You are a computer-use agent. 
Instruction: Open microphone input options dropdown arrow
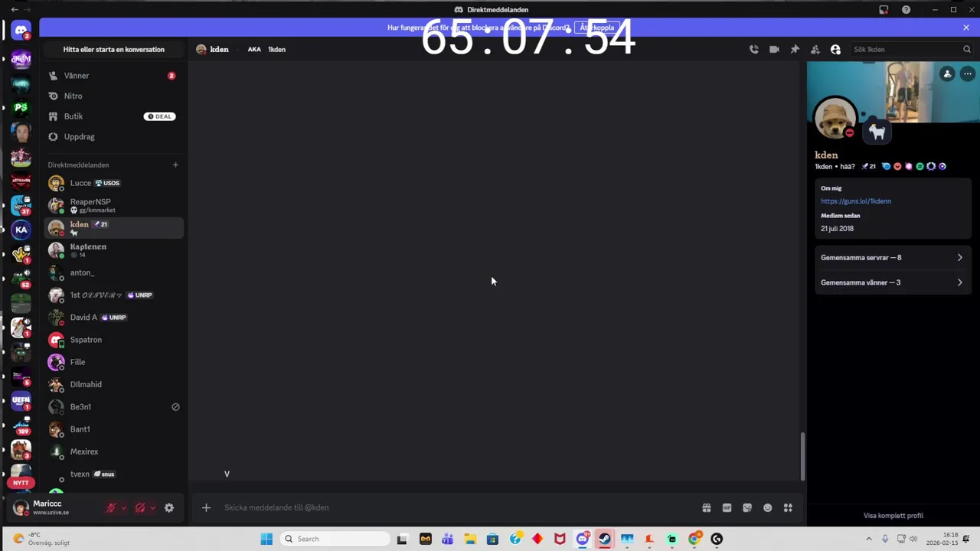pyautogui.click(x=124, y=507)
